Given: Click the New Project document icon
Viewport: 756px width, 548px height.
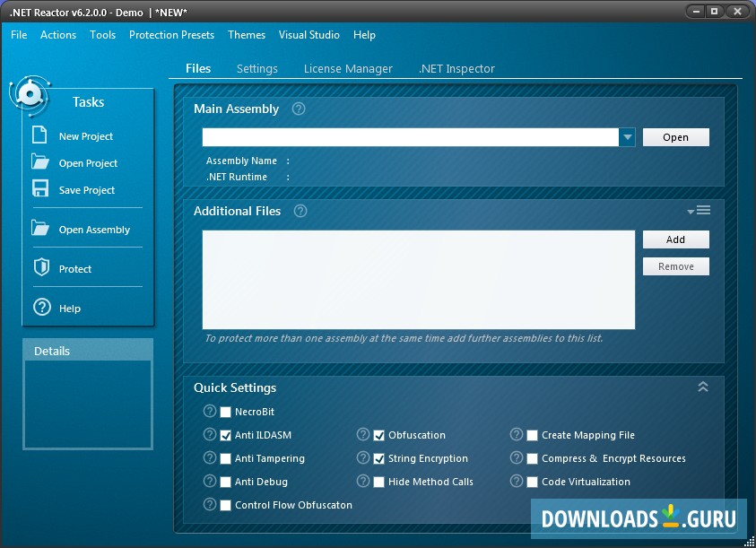Looking at the screenshot, I should [39, 135].
